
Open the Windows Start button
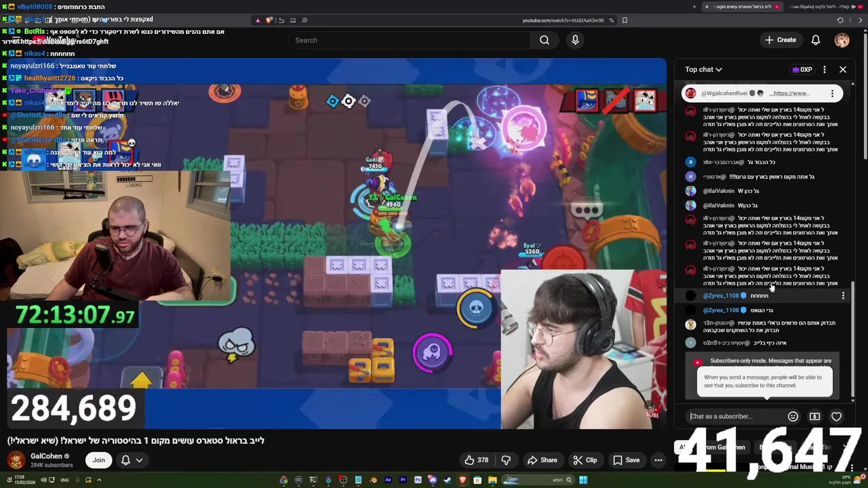click(x=583, y=480)
